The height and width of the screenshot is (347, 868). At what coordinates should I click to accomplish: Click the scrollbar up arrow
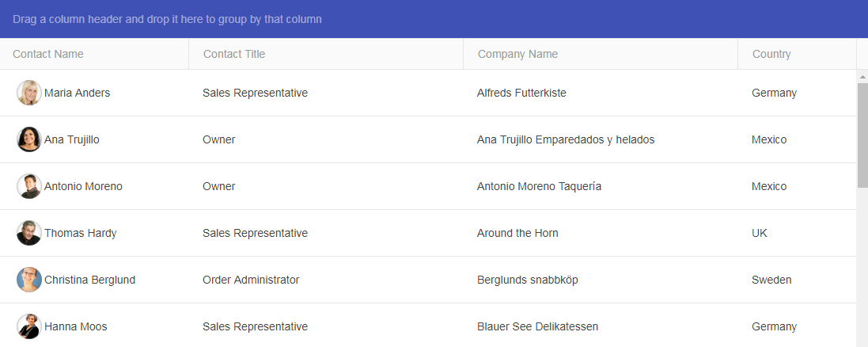[x=862, y=77]
